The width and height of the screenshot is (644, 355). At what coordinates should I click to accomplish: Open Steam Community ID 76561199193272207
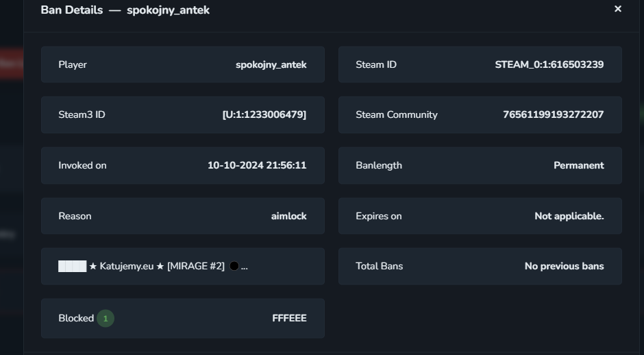pyautogui.click(x=554, y=114)
